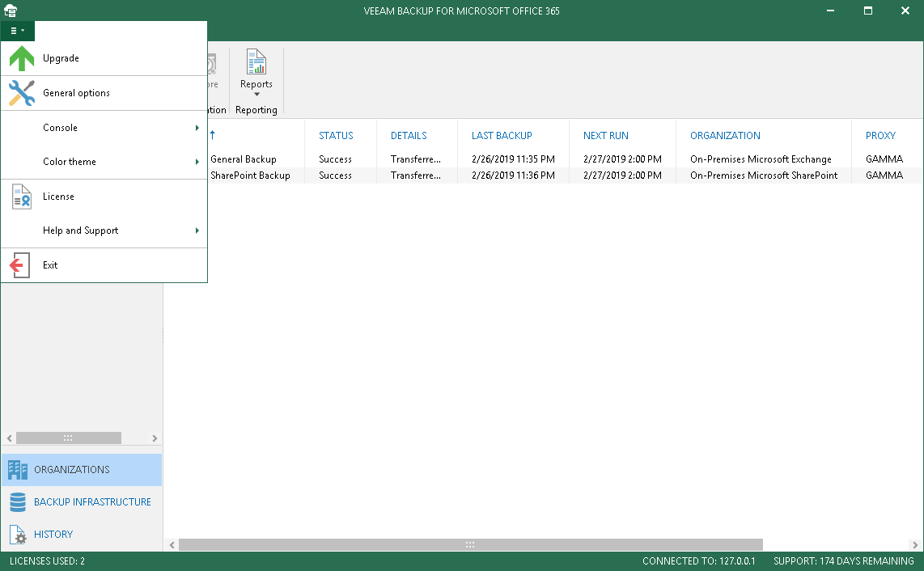Image resolution: width=924 pixels, height=571 pixels.
Task: Expand the Color theme submenu arrow
Action: pyautogui.click(x=197, y=162)
